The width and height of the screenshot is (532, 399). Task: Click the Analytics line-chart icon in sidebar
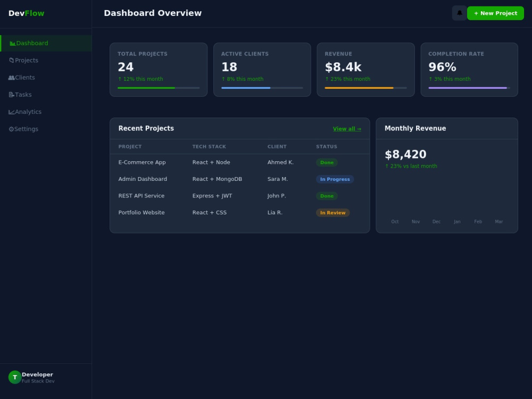click(x=12, y=112)
